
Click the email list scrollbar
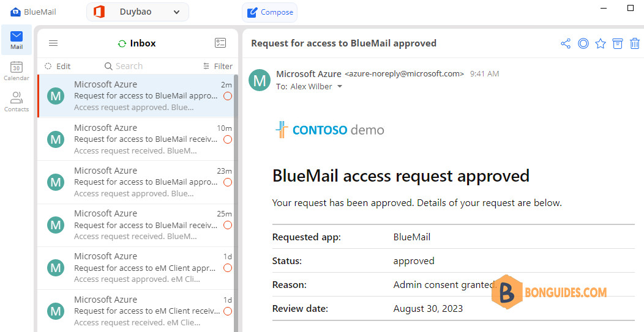point(236,203)
